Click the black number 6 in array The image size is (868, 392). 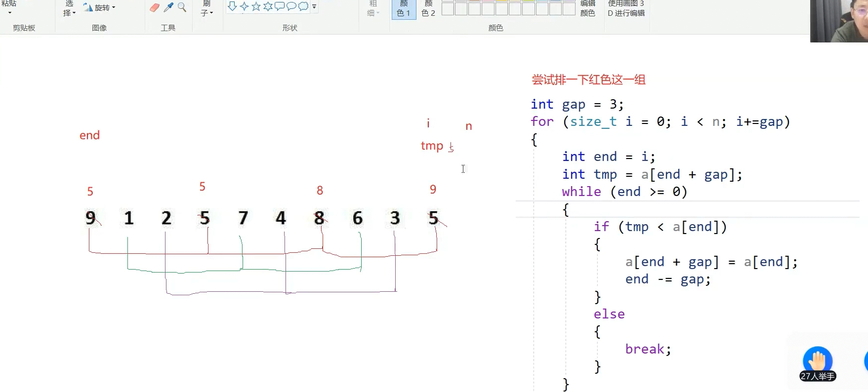click(358, 218)
